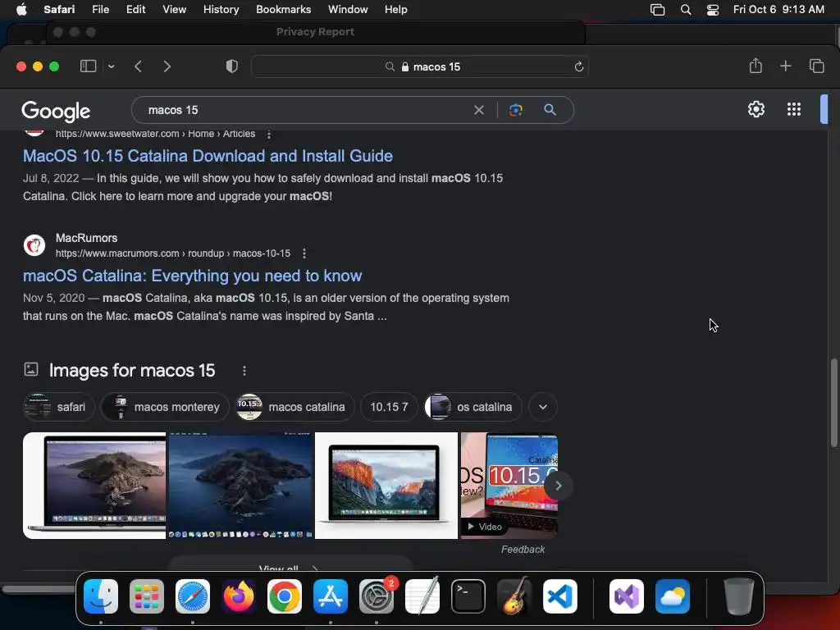Open the Google apps grid icon
Viewport: 840px width, 630px height.
pos(794,109)
